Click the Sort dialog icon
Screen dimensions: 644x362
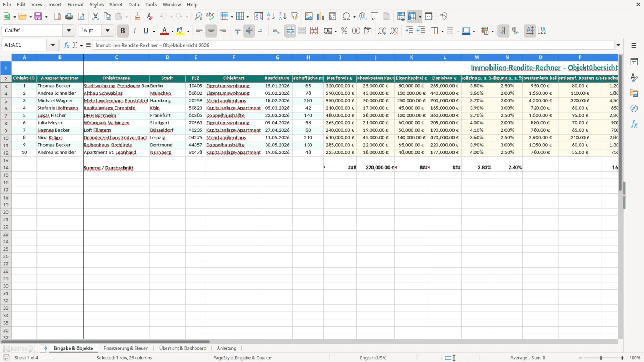pyautogui.click(x=259, y=17)
